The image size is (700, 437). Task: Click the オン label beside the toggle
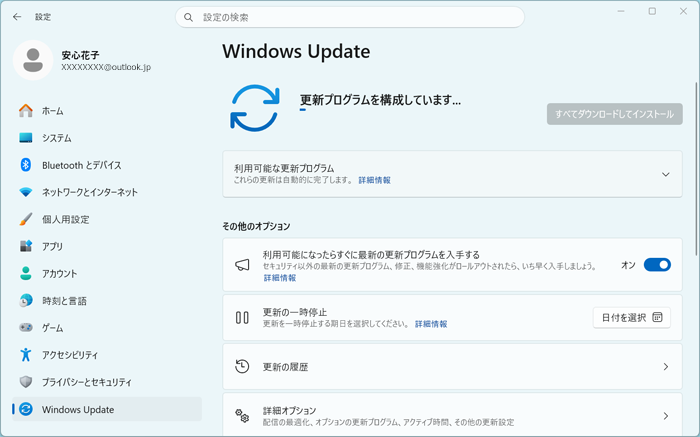(x=628, y=265)
